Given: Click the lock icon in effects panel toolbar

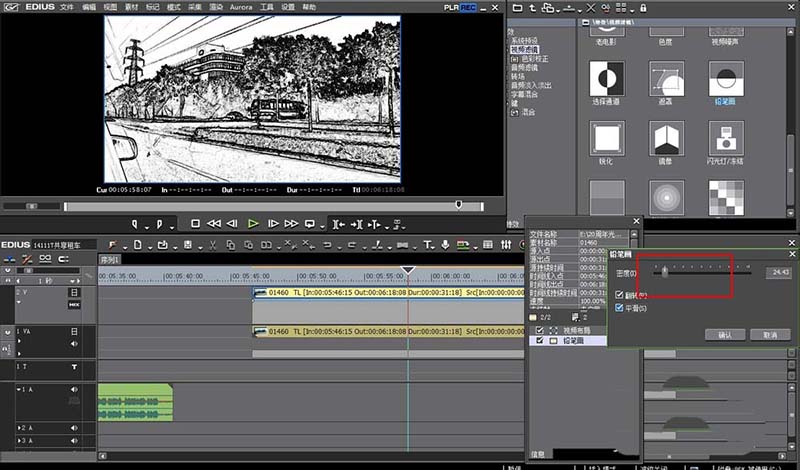Looking at the screenshot, I should click(643, 8).
